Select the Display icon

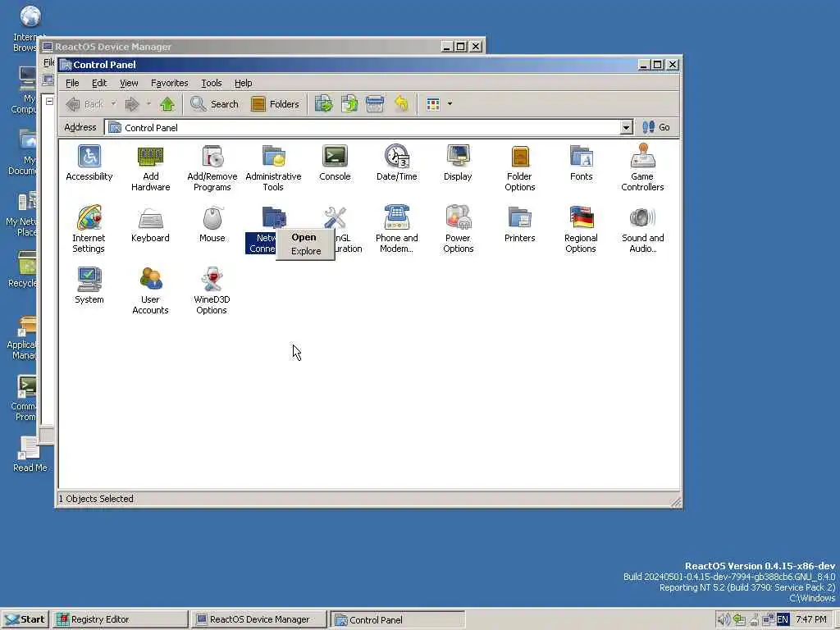click(458, 163)
